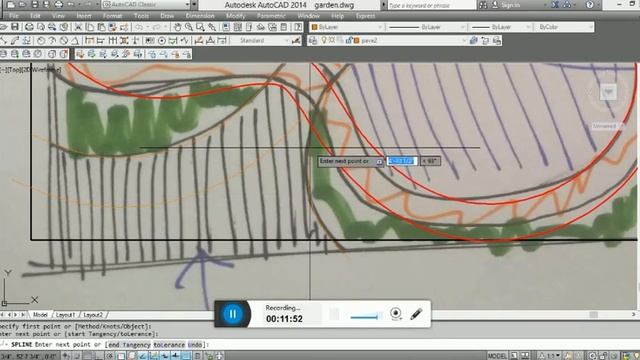Select the Zoom Realtime magnifier tool

189,27
